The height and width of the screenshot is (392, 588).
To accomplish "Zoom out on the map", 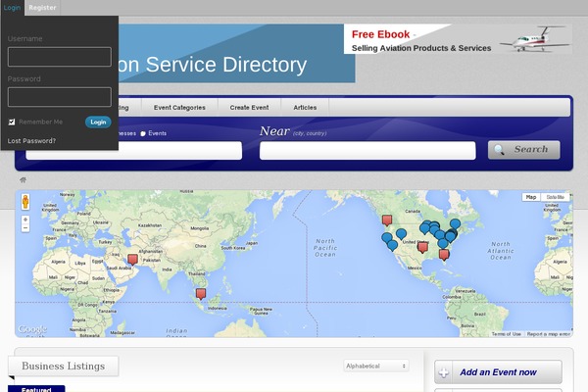I will pos(25,228).
